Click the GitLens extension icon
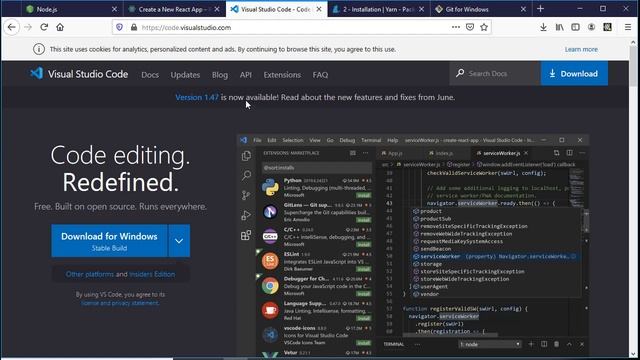Viewport: 640px width, 360px height. (270, 212)
